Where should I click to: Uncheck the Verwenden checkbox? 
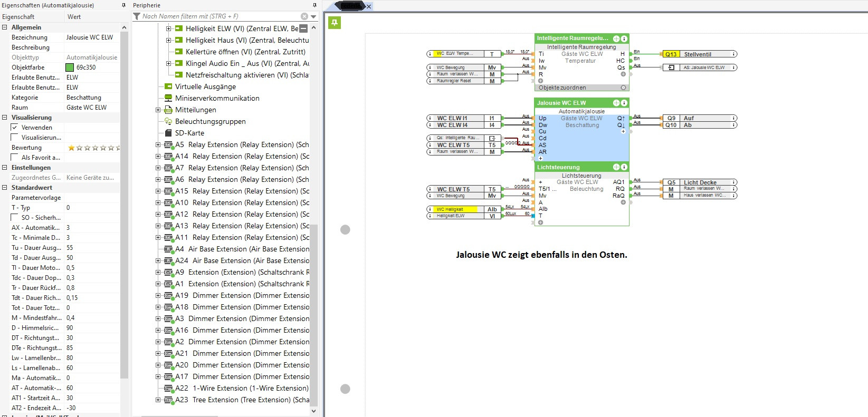[x=15, y=128]
